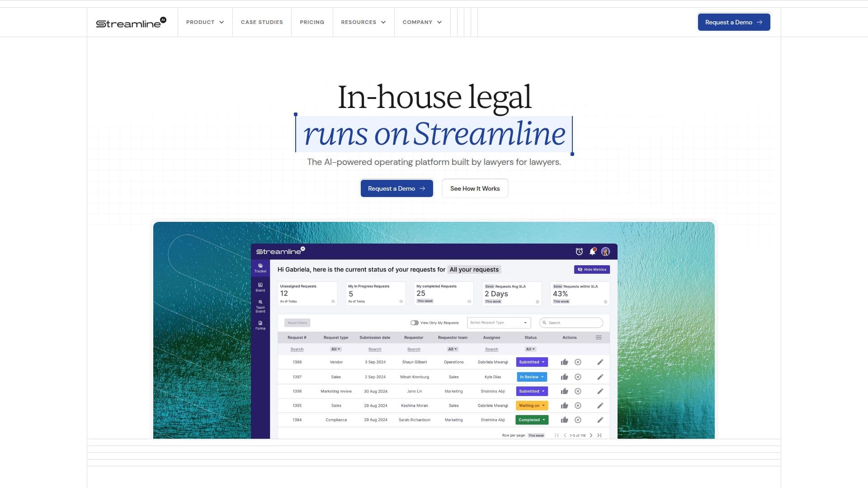Screen dimensions: 868x488
Task: Jump to last page in pagination
Action: tap(599, 436)
